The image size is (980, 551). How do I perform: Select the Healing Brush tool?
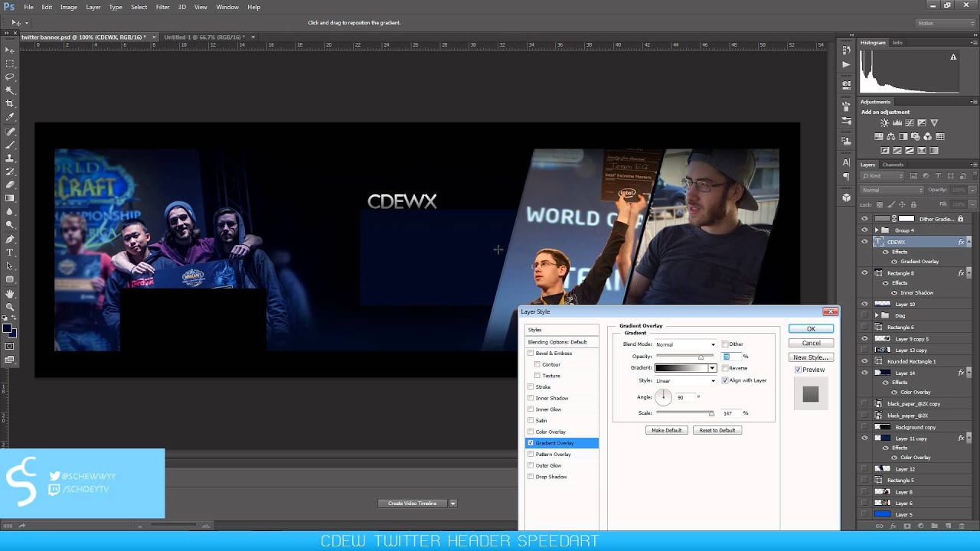click(10, 132)
